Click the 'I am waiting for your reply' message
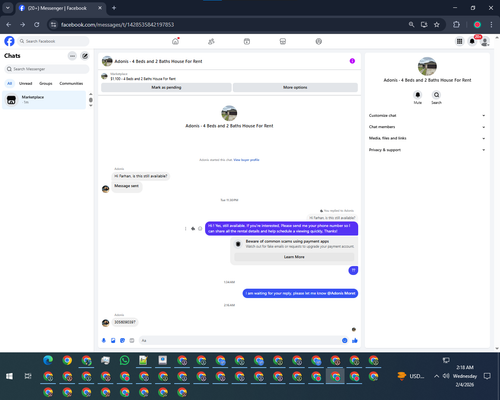 [300, 293]
